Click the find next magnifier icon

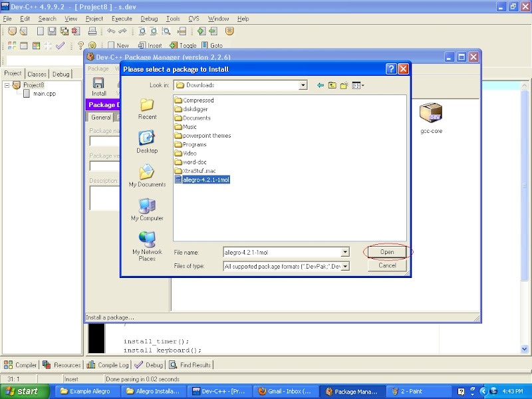(x=166, y=31)
